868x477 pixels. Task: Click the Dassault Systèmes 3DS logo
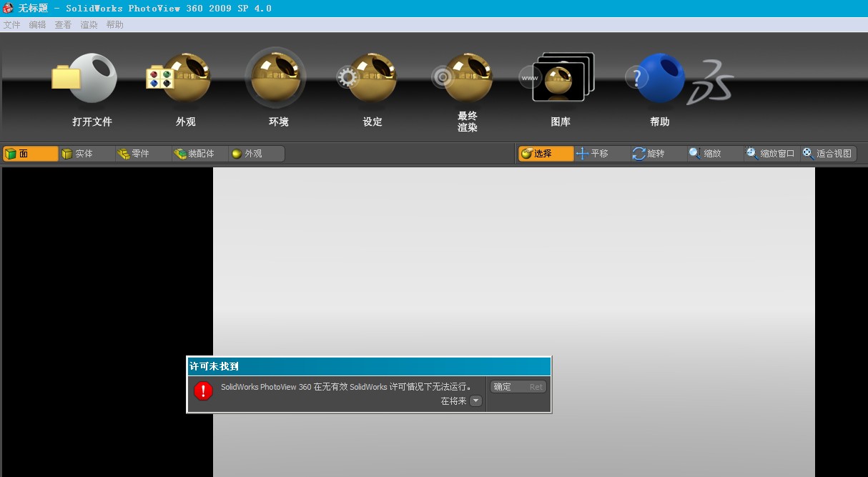tap(710, 83)
